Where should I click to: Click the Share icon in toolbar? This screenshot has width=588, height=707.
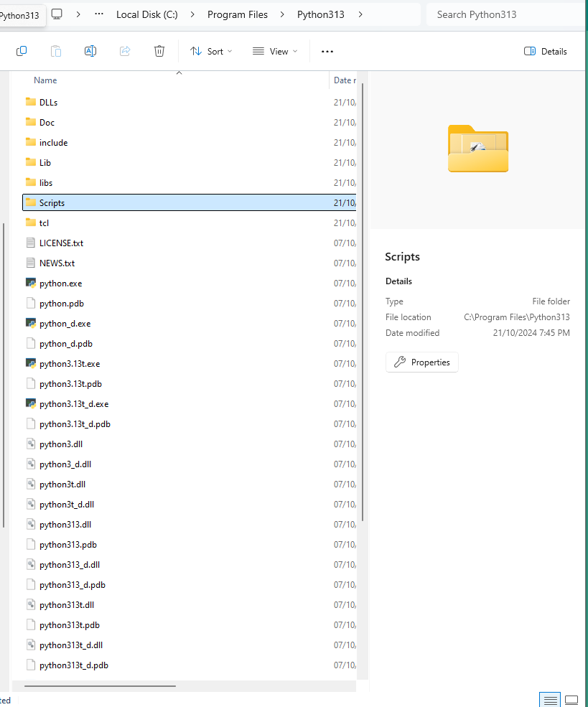click(x=125, y=51)
